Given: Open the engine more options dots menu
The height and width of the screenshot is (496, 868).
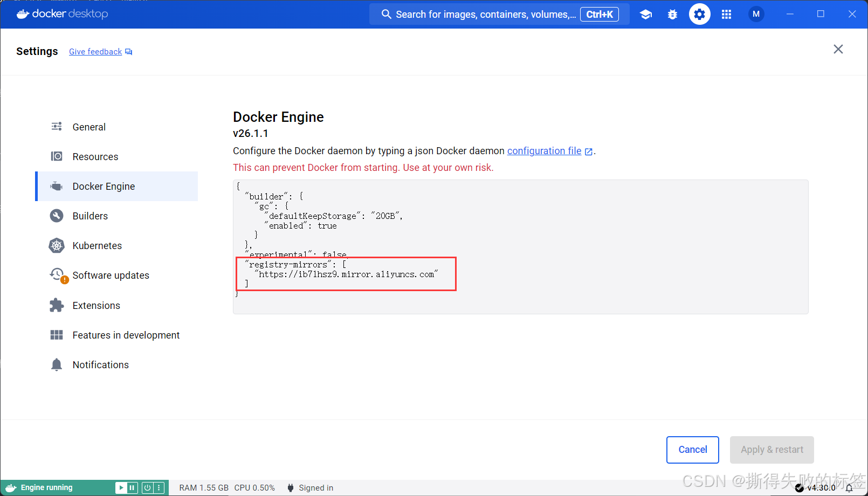Looking at the screenshot, I should pos(159,488).
